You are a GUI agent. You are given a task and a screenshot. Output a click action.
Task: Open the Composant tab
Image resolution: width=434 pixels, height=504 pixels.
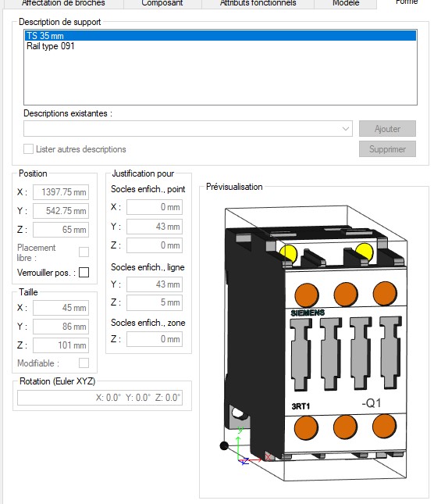[x=162, y=3]
